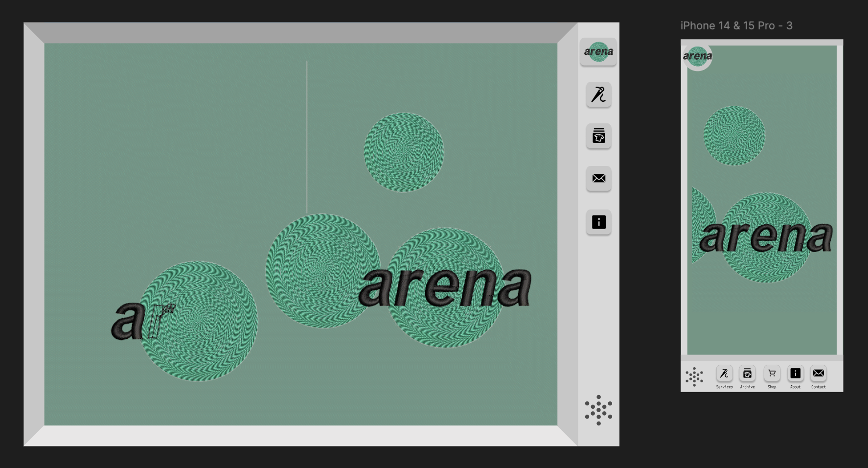The width and height of the screenshot is (868, 468).
Task: Click the partial "a" letter on left circle
Action: point(126,321)
